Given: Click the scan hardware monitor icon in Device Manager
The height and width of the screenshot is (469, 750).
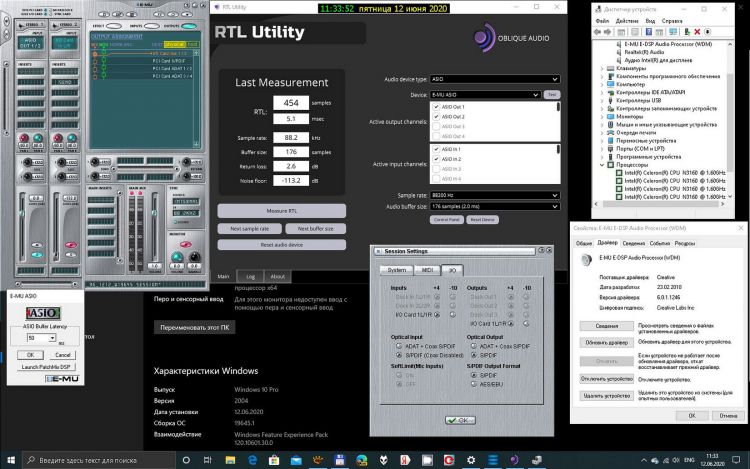Looking at the screenshot, I should coord(673,32).
